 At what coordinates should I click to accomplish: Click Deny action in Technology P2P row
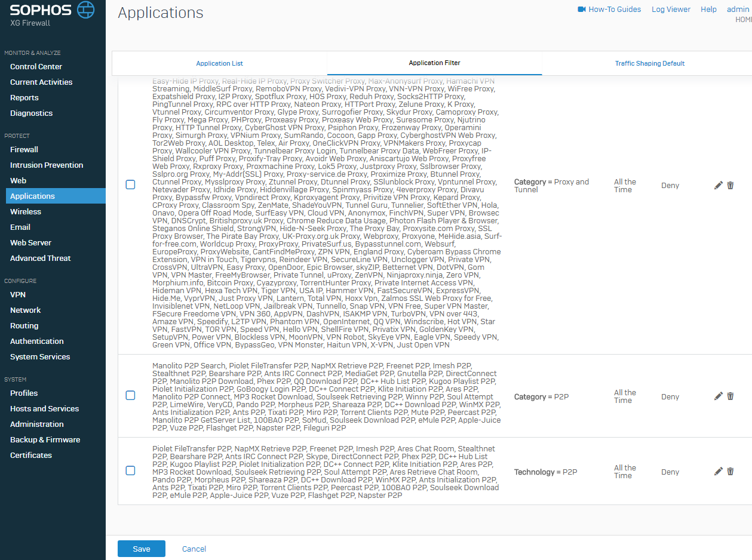(x=670, y=472)
